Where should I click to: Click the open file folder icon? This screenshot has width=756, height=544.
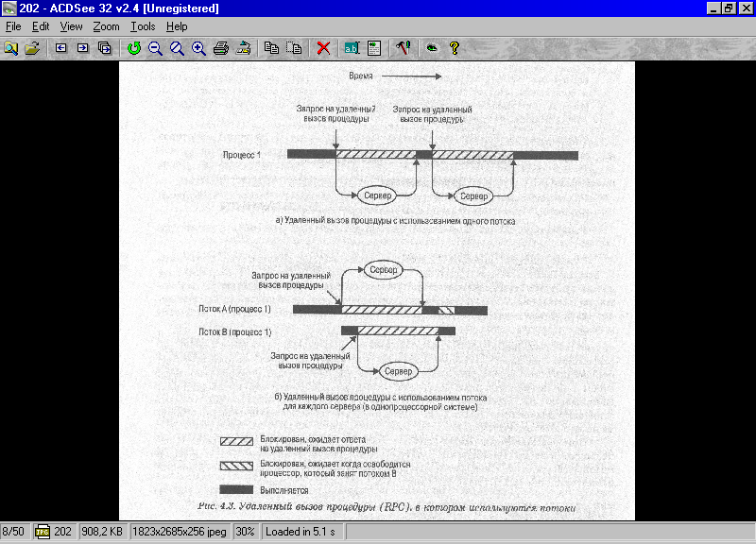(x=32, y=48)
